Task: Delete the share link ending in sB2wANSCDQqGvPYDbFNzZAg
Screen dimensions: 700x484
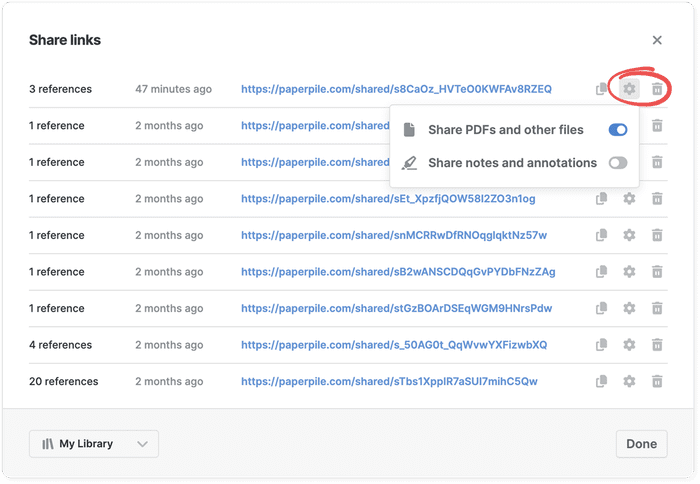Action: (x=657, y=272)
